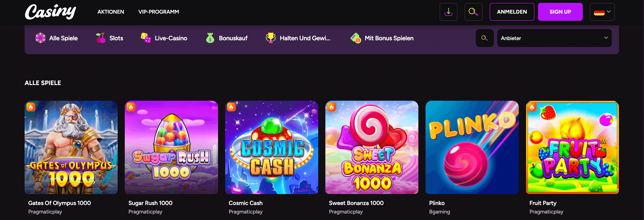Click the poker chip Alle Spiele icon

[x=40, y=38]
